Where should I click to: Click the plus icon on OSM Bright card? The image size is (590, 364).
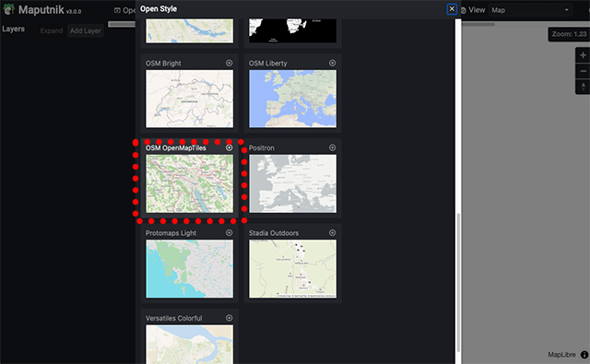(230, 63)
